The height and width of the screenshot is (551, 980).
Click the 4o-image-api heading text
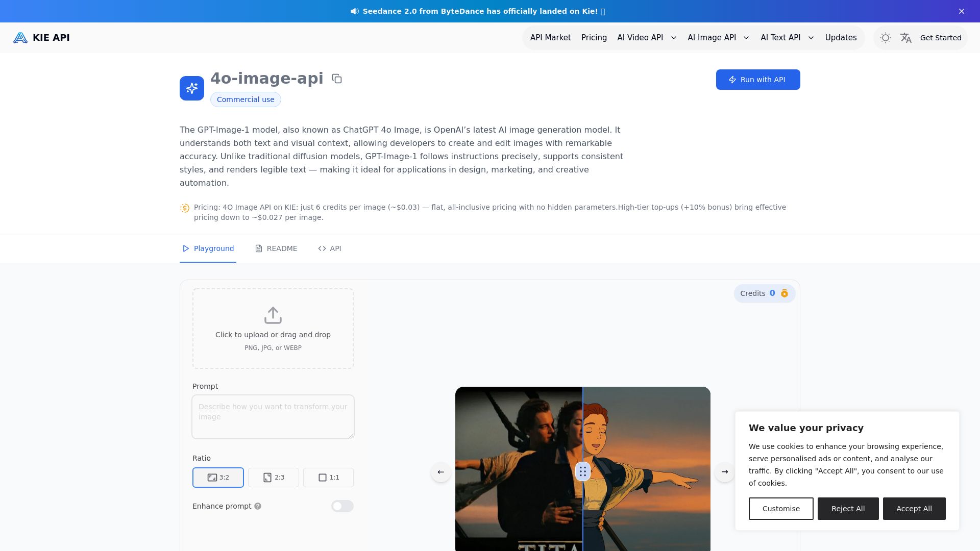pos(267,78)
